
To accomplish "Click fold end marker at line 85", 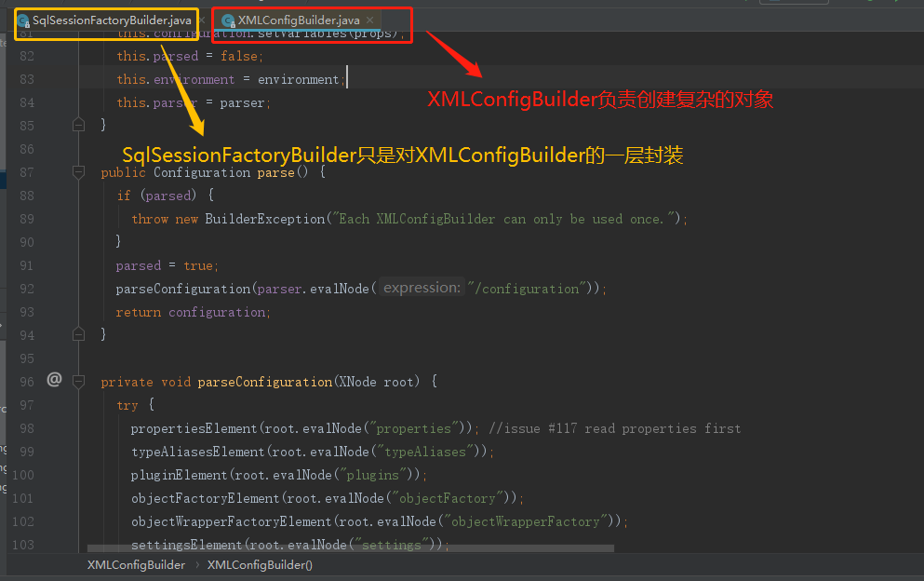I will coord(78,125).
